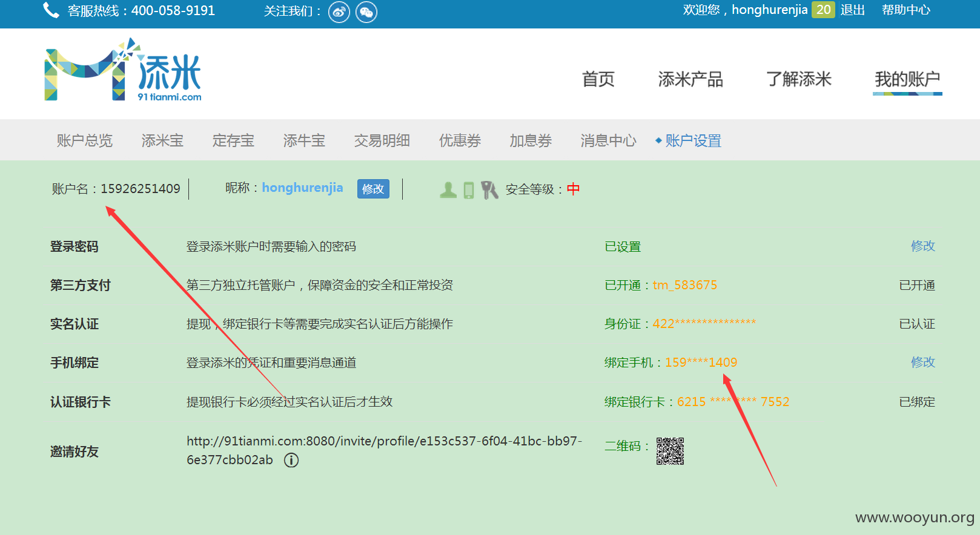Go to 首页 home page

pyautogui.click(x=598, y=79)
